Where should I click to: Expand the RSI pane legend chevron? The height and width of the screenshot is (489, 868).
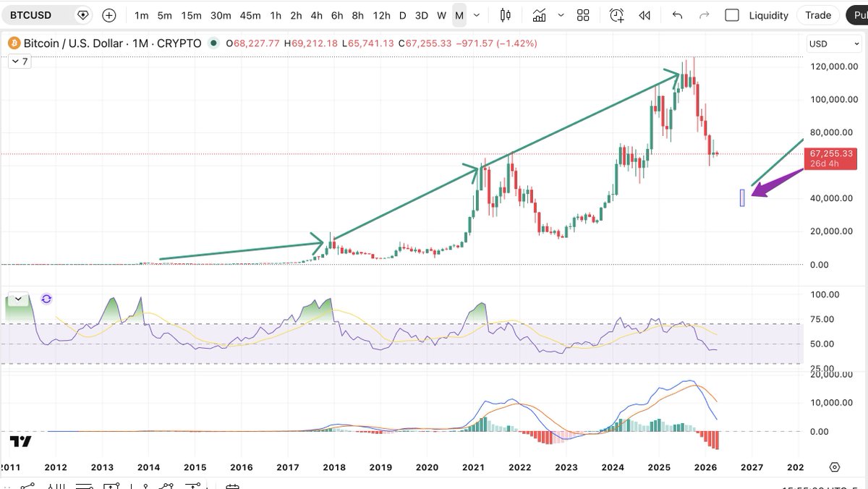click(17, 298)
